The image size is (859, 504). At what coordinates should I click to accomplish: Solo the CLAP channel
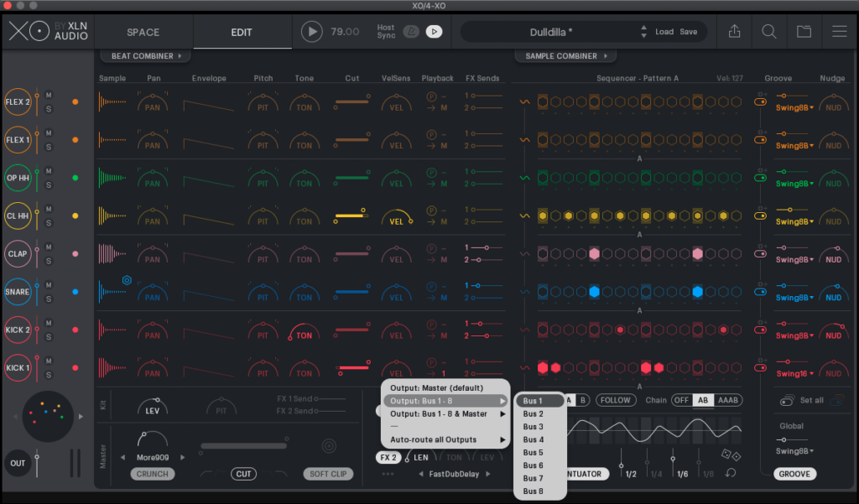49,260
